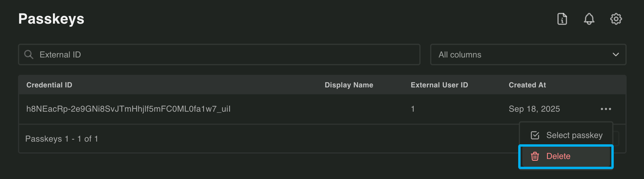
Task: Open the three-dot menu for the passkey row
Action: (x=606, y=109)
